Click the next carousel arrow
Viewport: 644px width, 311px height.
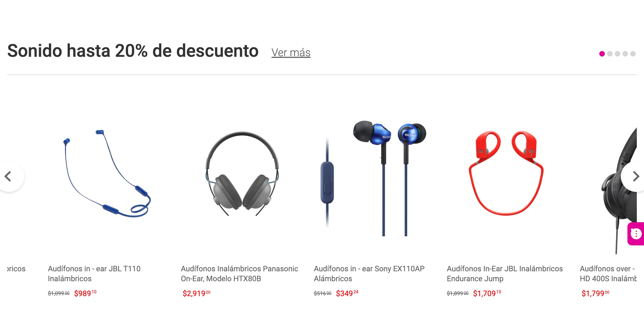point(634,176)
